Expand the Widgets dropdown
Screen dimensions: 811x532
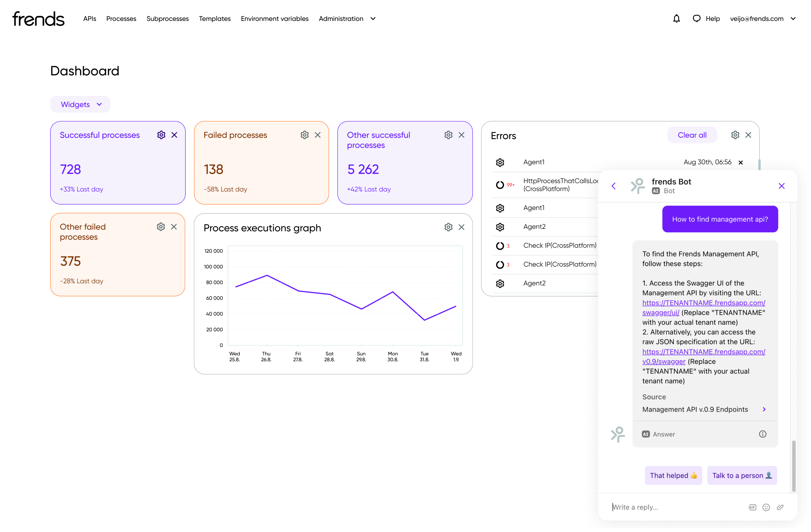point(80,104)
